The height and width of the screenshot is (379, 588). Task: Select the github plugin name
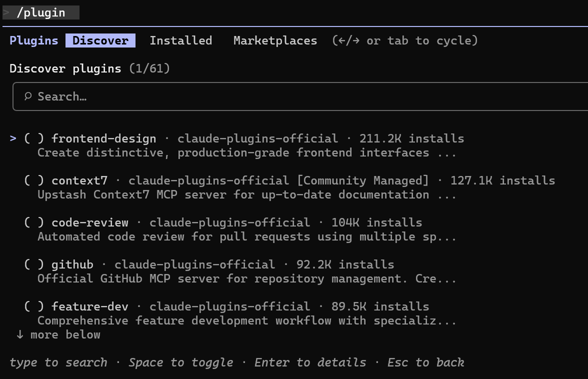pyautogui.click(x=72, y=264)
